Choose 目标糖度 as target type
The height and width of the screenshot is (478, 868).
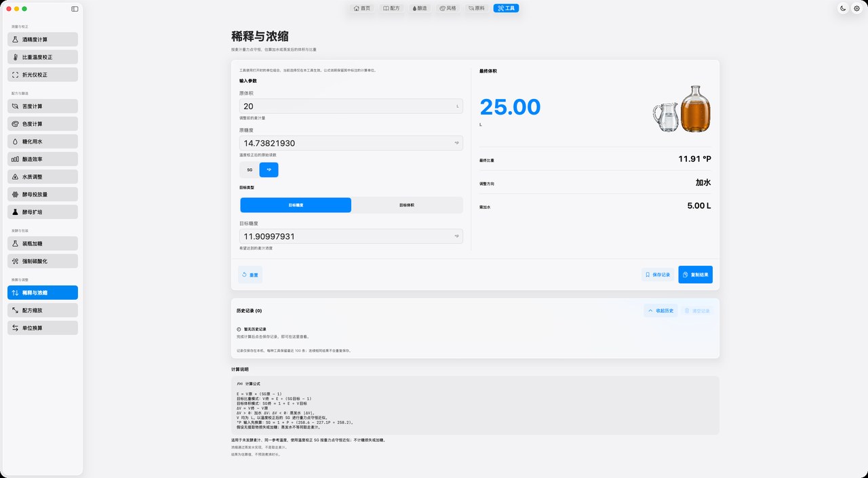296,205
